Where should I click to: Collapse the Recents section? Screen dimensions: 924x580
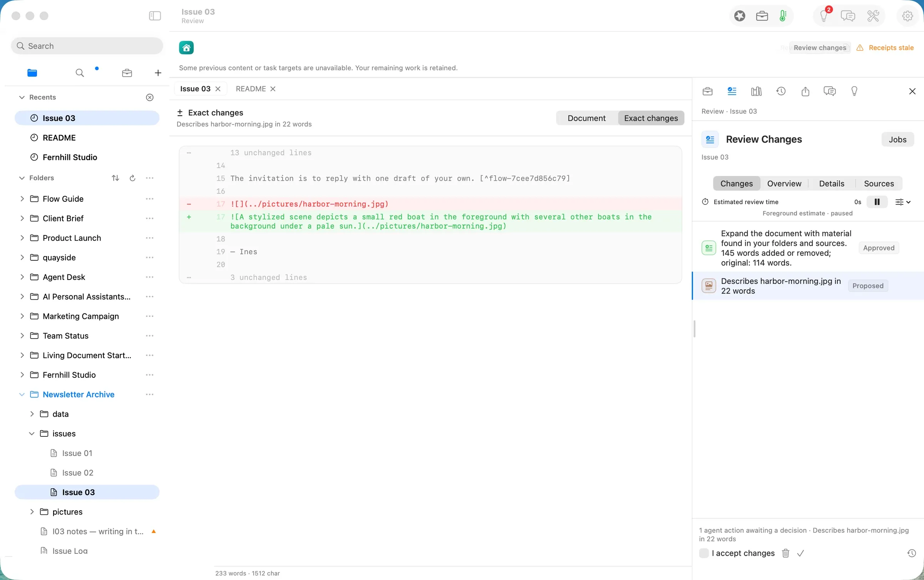click(22, 97)
